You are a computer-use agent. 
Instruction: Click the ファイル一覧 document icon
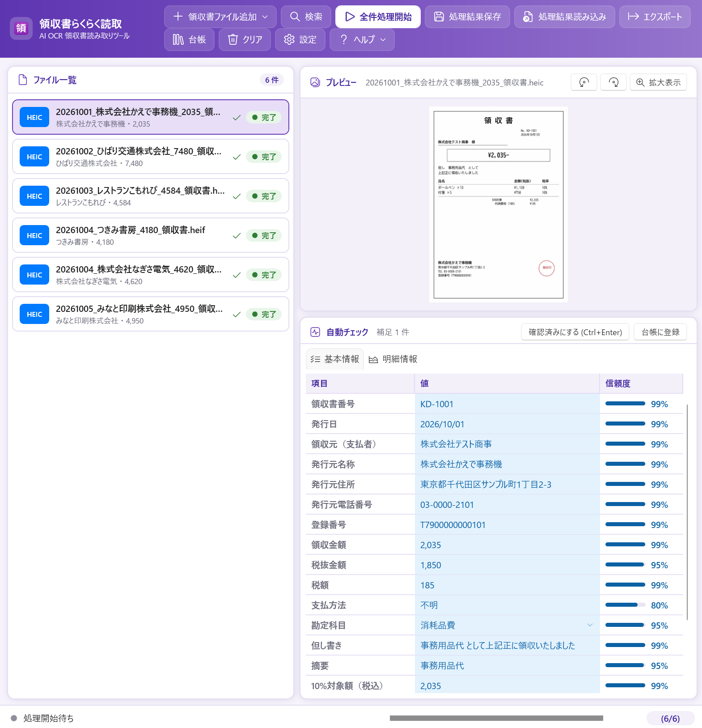coord(23,80)
